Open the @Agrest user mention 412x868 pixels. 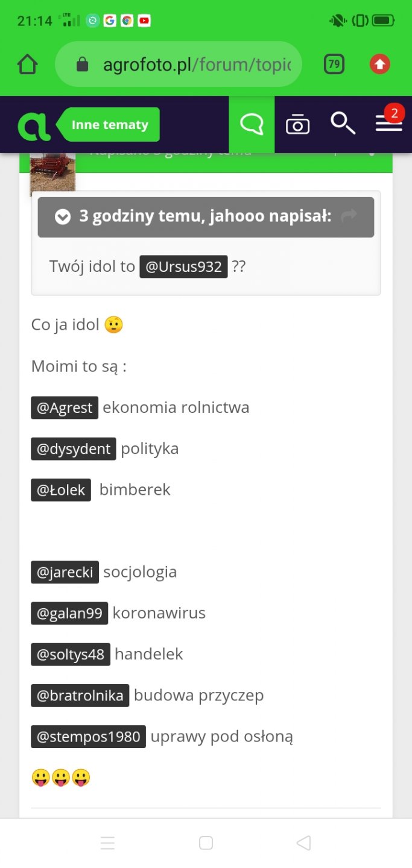[x=65, y=407]
